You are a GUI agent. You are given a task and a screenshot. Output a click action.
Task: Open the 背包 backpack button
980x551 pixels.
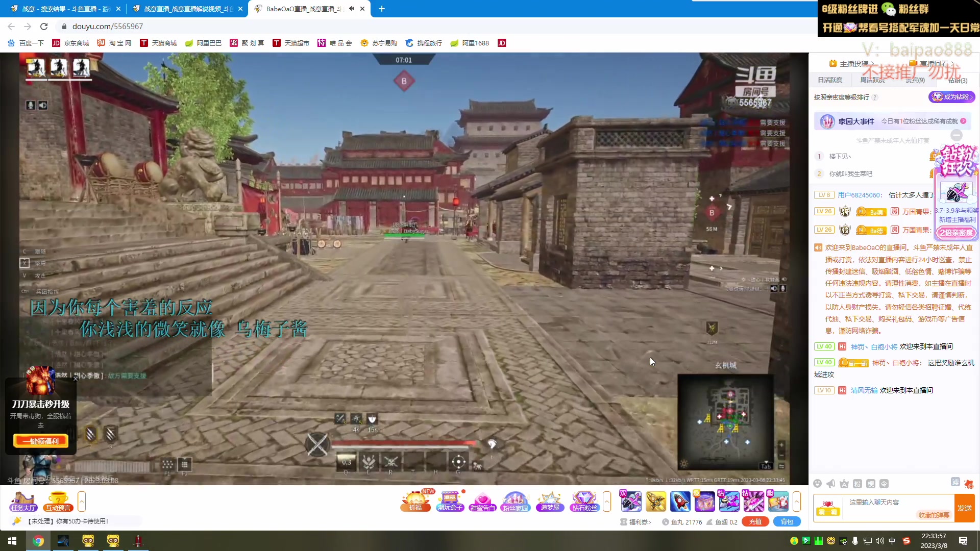787,522
